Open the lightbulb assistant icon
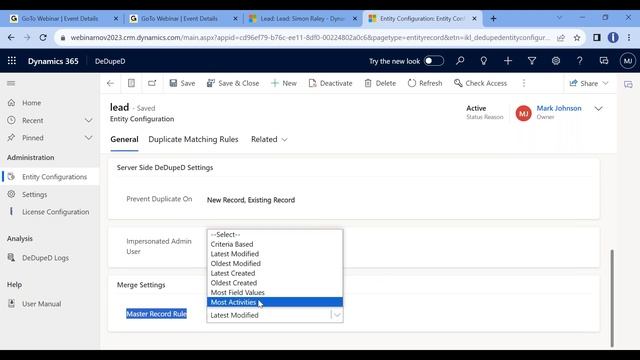Image resolution: width=640 pixels, height=360 pixels. pyautogui.click(x=484, y=61)
